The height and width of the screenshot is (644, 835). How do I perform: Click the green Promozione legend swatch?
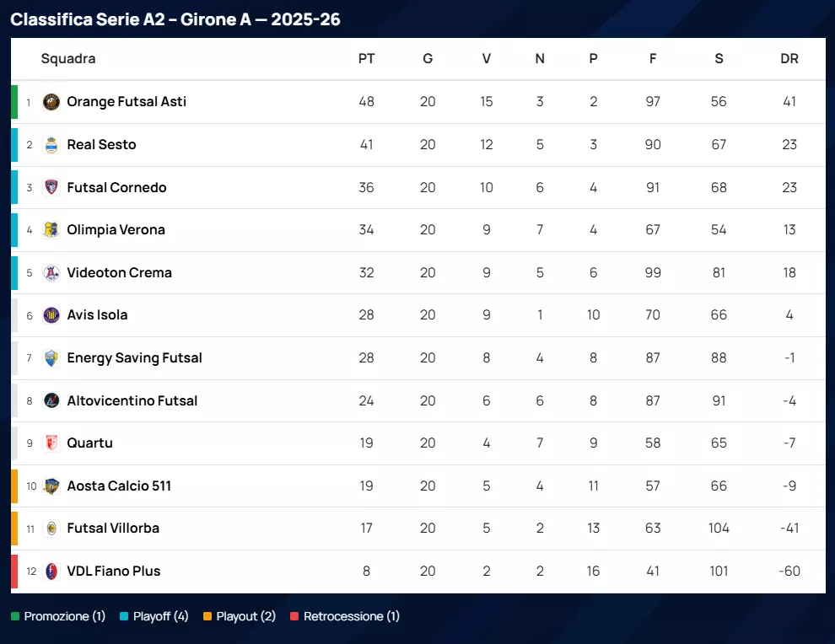coord(15,617)
